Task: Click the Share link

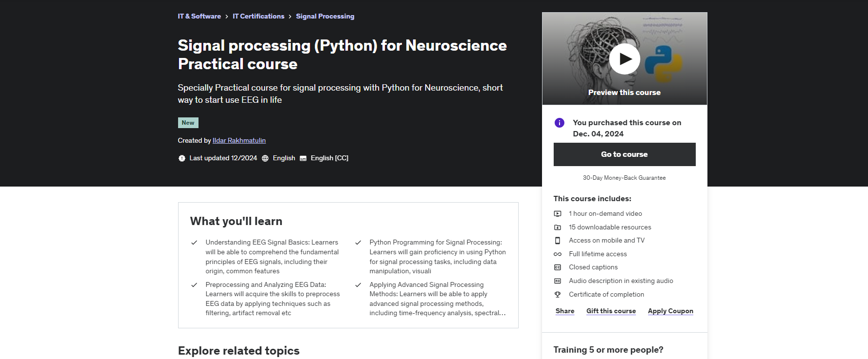Action: [565, 311]
